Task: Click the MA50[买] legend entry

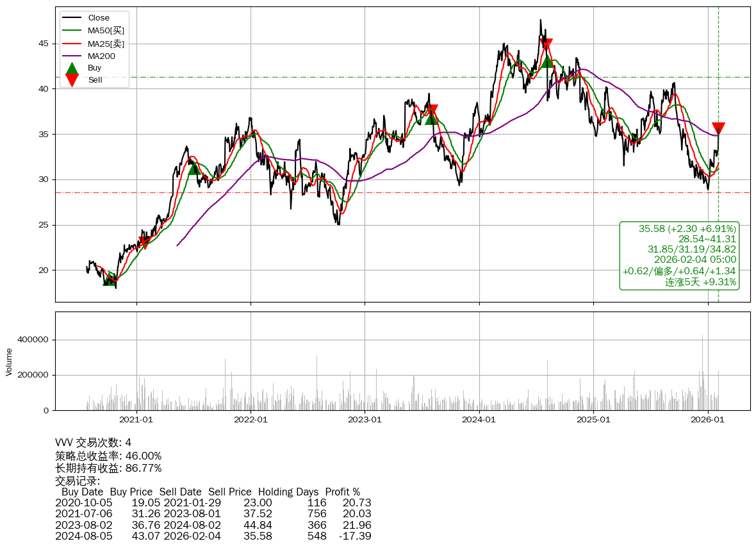Action: click(x=106, y=30)
